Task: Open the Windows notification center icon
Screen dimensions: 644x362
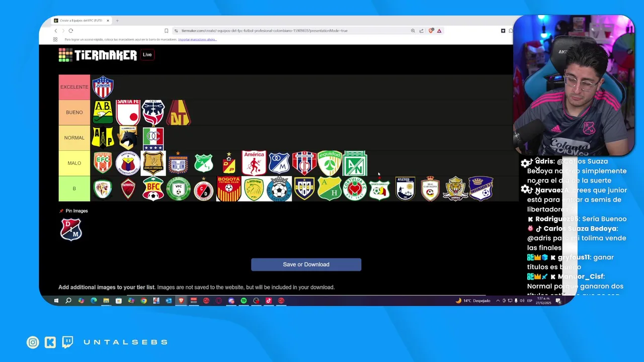Action: [x=558, y=301]
